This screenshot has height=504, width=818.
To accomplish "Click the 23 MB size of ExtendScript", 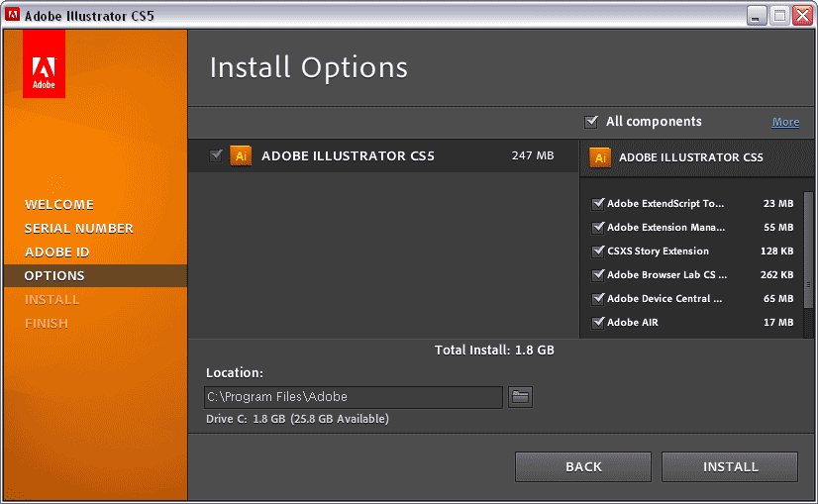I will 778,203.
